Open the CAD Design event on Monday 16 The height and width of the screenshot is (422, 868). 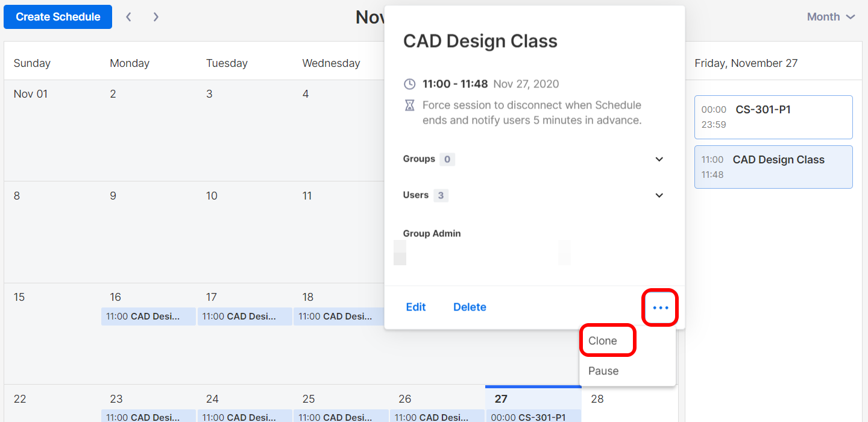(x=148, y=316)
